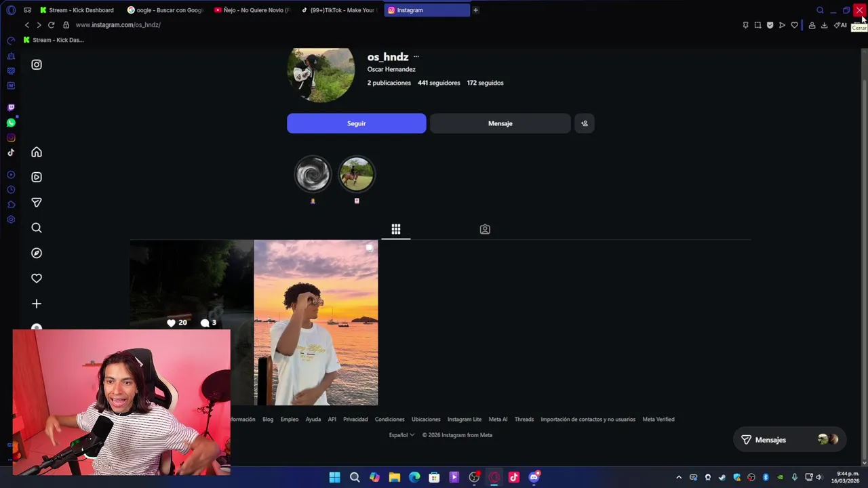The height and width of the screenshot is (488, 868).
Task: Switch to TikTok browser tab
Action: tap(338, 10)
